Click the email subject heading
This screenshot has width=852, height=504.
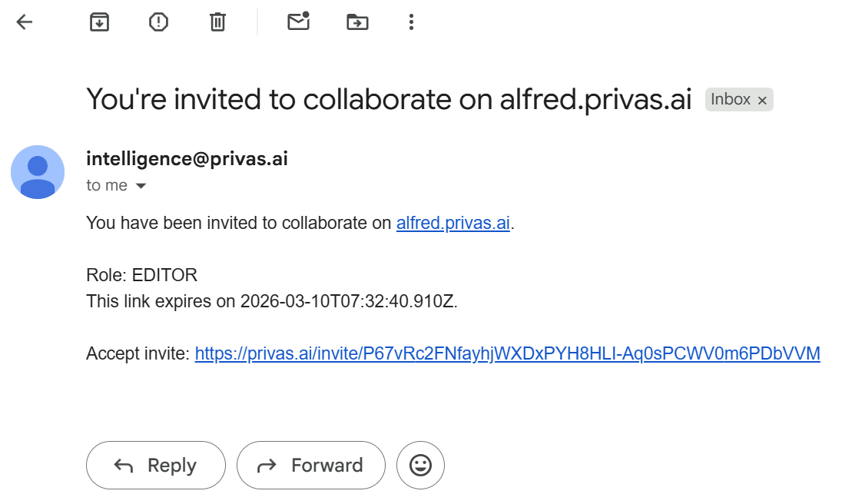click(389, 100)
